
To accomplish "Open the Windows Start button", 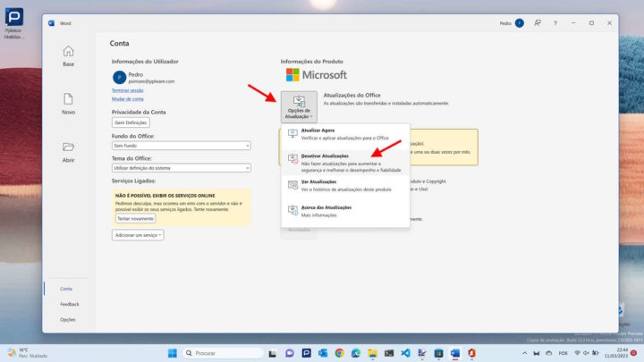I will pyautogui.click(x=173, y=353).
